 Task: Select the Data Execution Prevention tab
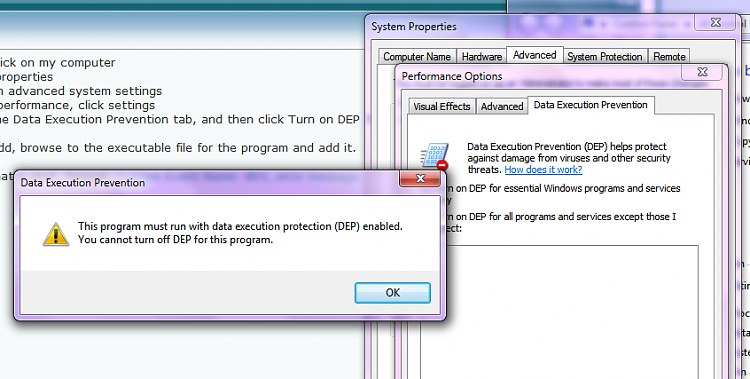(591, 105)
